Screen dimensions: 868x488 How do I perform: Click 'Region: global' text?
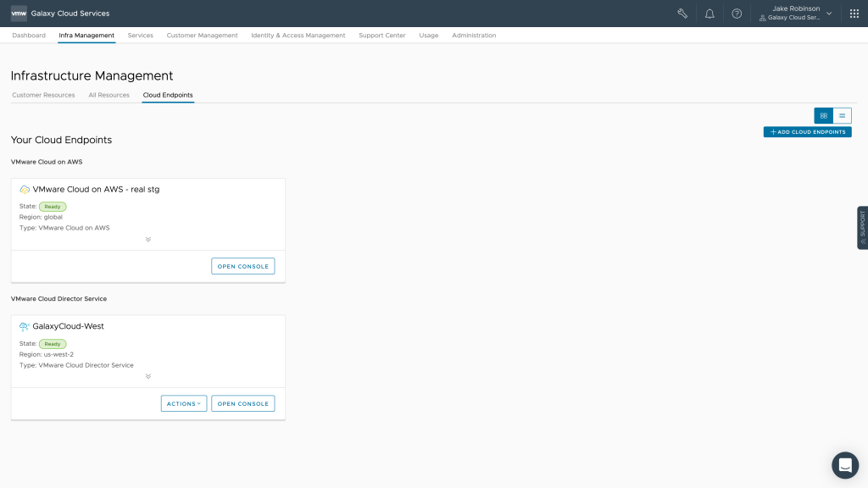41,217
